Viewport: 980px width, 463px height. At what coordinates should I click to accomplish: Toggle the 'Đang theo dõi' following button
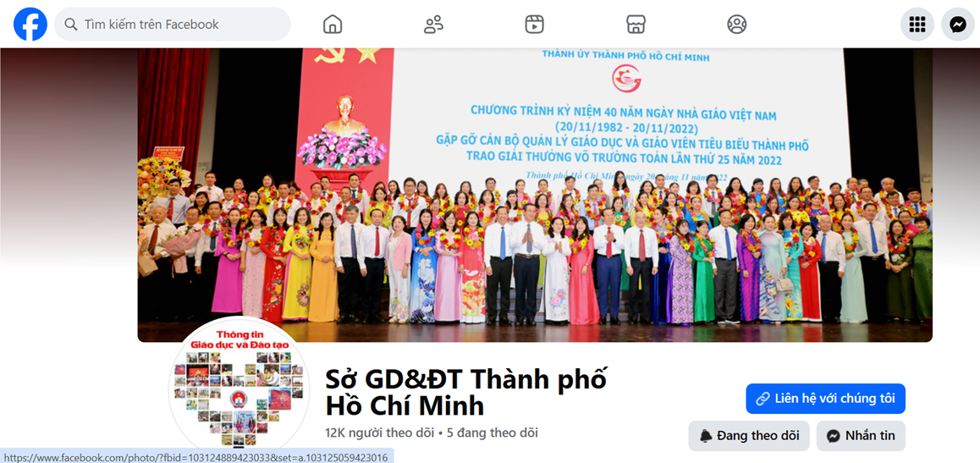point(749,436)
